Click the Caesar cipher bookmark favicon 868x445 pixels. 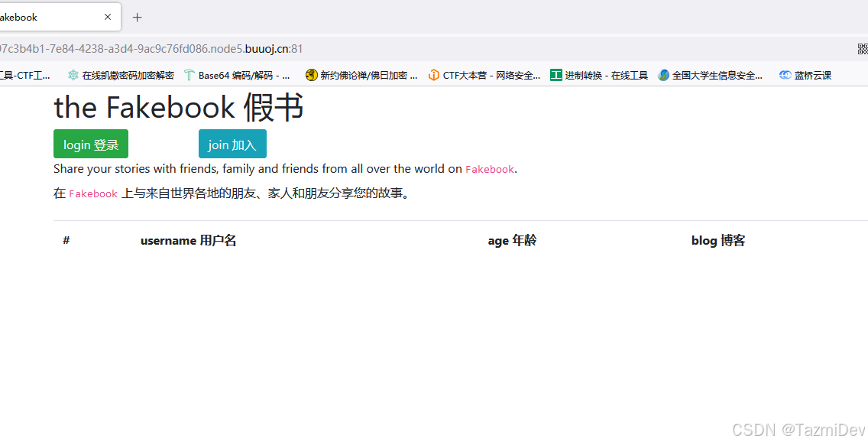click(73, 76)
